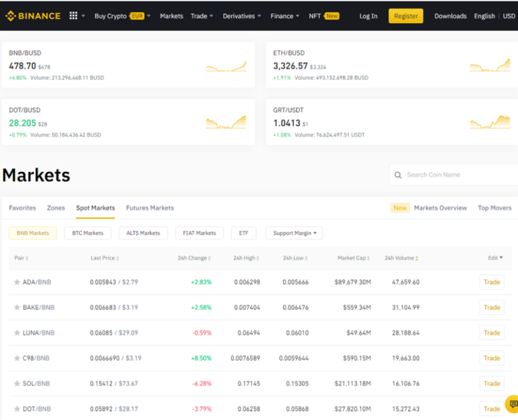Viewport: 518px width, 420px height.
Task: Open GRT/USDT mini price chart
Action: pos(490,123)
